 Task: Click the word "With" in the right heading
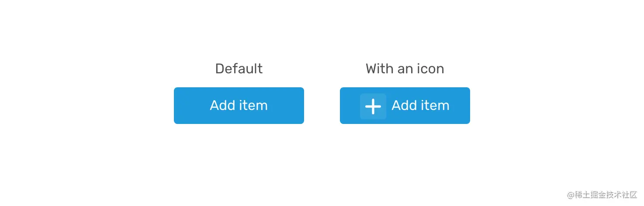pos(379,69)
